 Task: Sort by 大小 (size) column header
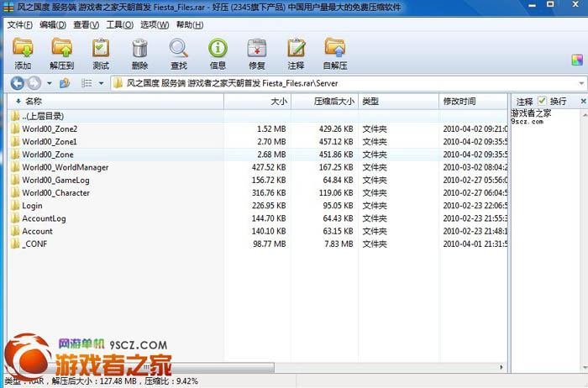coord(278,101)
